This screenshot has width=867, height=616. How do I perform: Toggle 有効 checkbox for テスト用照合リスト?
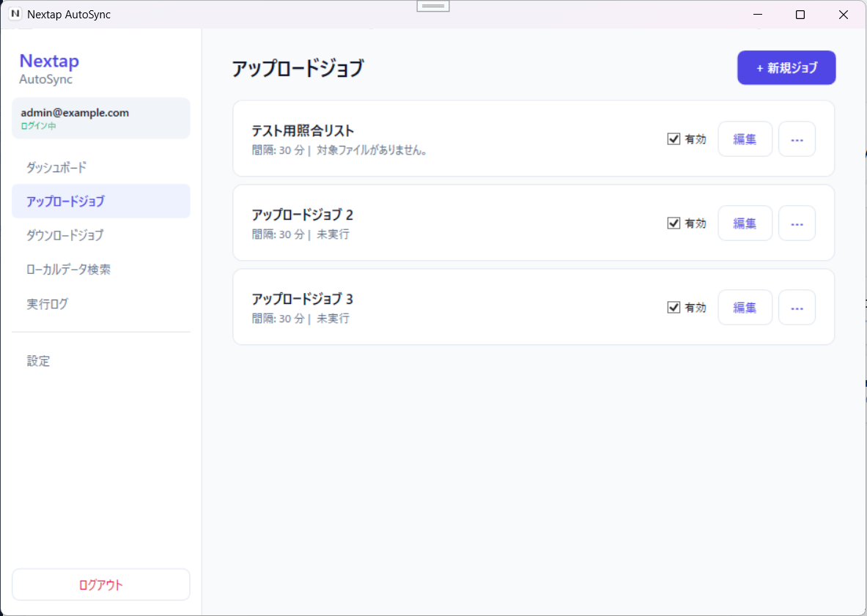[674, 139]
